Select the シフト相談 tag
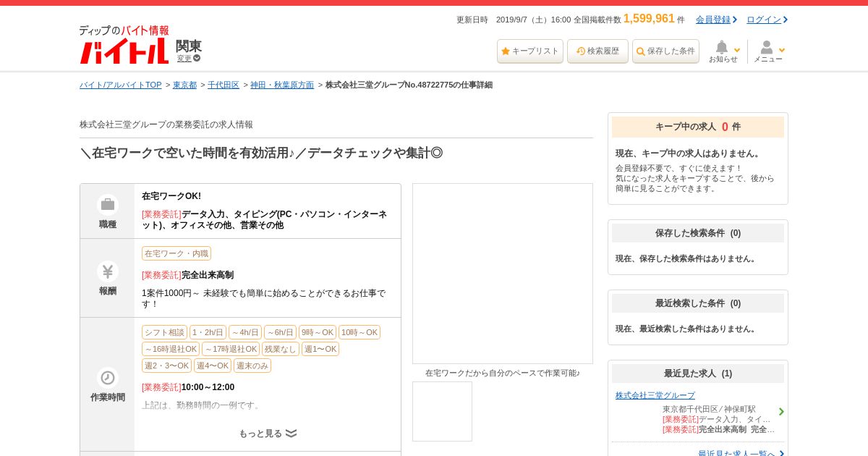868x456 pixels. click(x=164, y=332)
